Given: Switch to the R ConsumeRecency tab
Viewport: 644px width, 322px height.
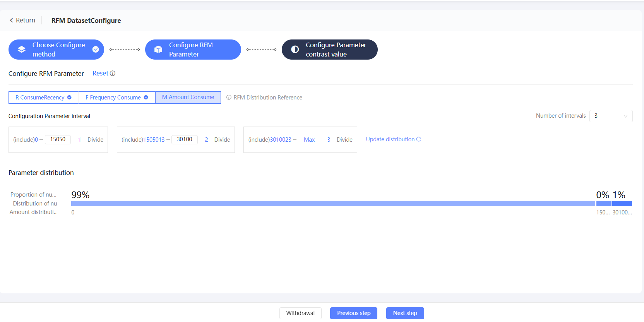Looking at the screenshot, I should click(43, 98).
